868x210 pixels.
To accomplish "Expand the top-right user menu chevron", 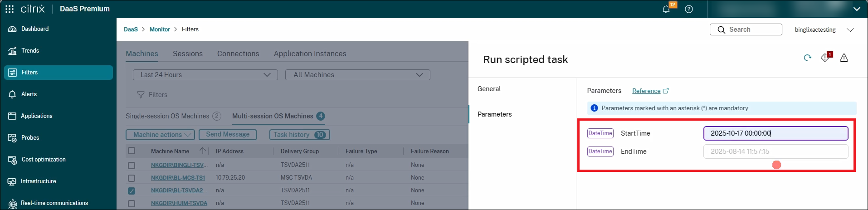I will pyautogui.click(x=857, y=9).
